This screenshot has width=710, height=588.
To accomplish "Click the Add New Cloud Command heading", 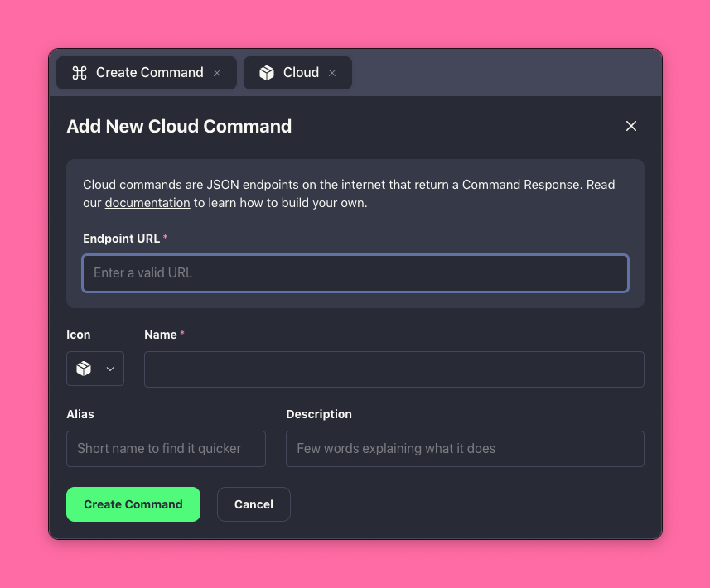I will pos(179,126).
